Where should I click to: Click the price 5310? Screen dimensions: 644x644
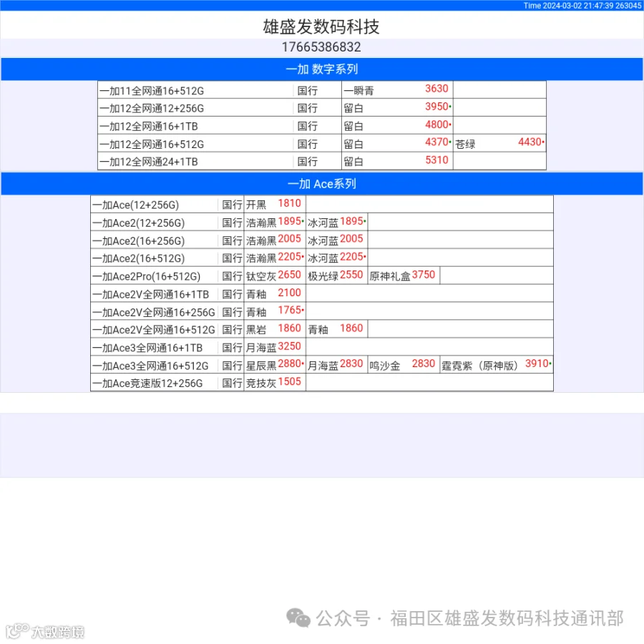[436, 160]
